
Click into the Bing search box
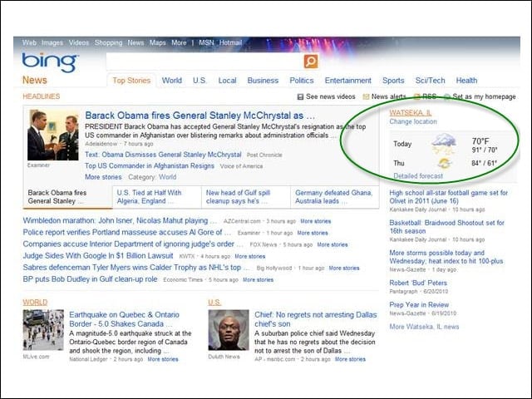pyautogui.click(x=204, y=61)
